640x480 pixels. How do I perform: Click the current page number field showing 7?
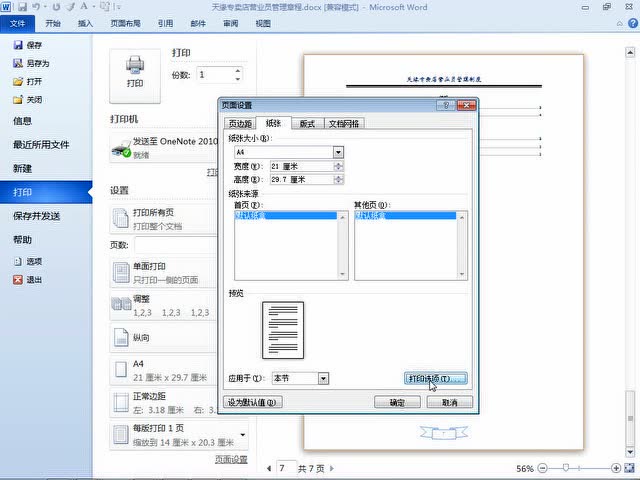coord(286,468)
